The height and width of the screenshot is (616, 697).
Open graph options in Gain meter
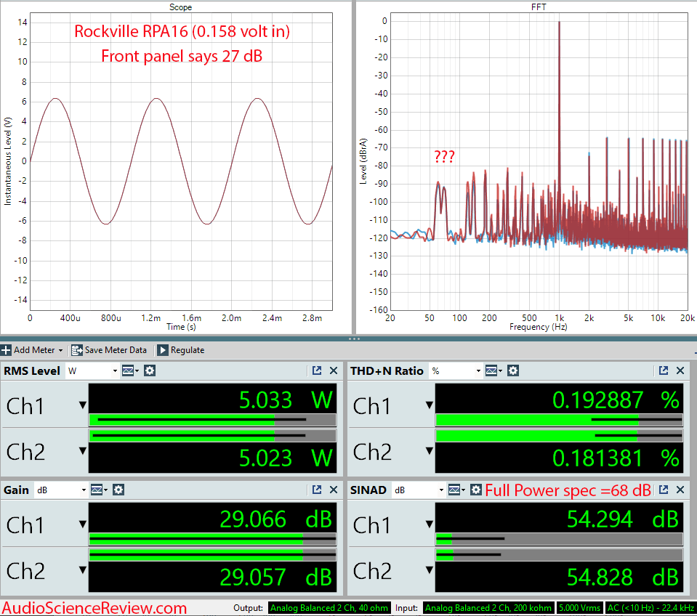[99, 490]
